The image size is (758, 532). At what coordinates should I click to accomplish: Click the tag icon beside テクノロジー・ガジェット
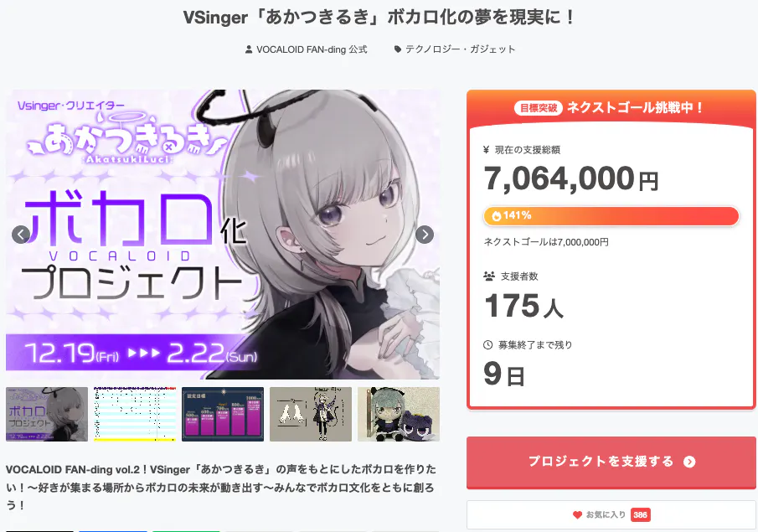pyautogui.click(x=398, y=49)
